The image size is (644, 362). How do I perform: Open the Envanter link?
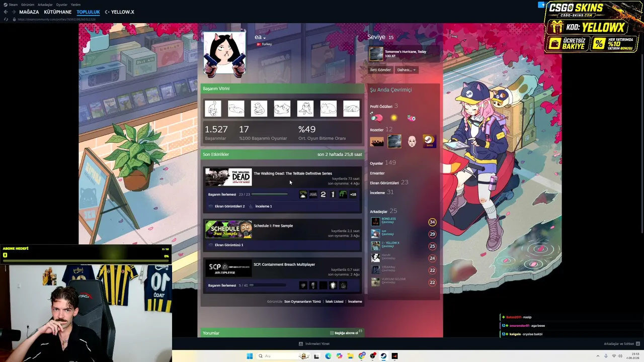[x=377, y=173]
